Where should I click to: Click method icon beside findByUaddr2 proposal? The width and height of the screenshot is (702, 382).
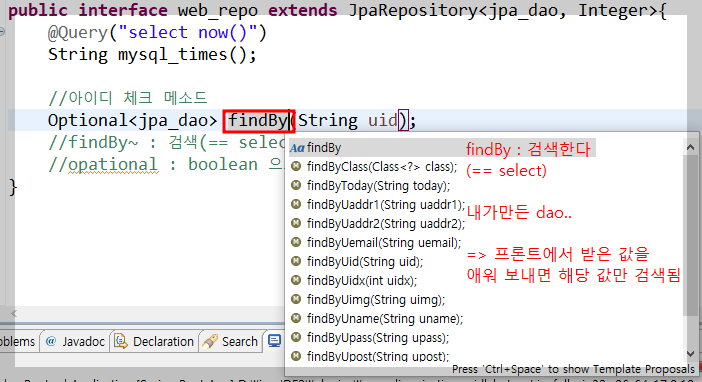[296, 223]
